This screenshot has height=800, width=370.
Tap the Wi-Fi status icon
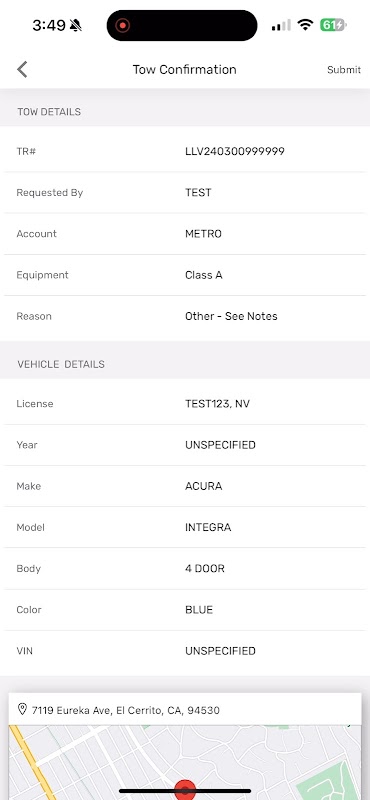[x=305, y=24]
